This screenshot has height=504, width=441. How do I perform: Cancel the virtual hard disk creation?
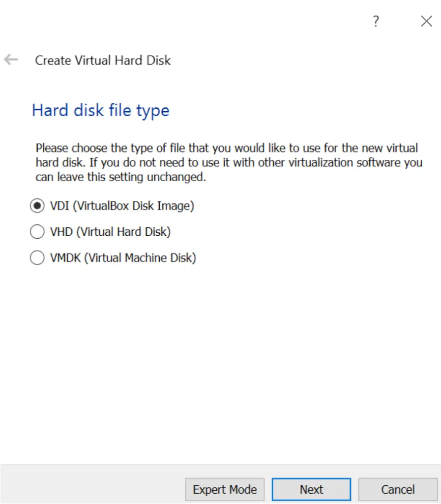[x=398, y=489]
